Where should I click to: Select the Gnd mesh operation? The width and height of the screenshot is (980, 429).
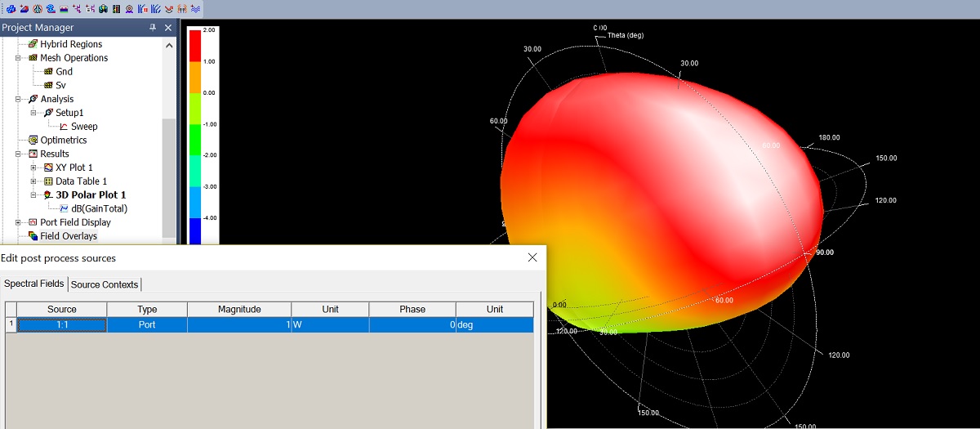(64, 72)
